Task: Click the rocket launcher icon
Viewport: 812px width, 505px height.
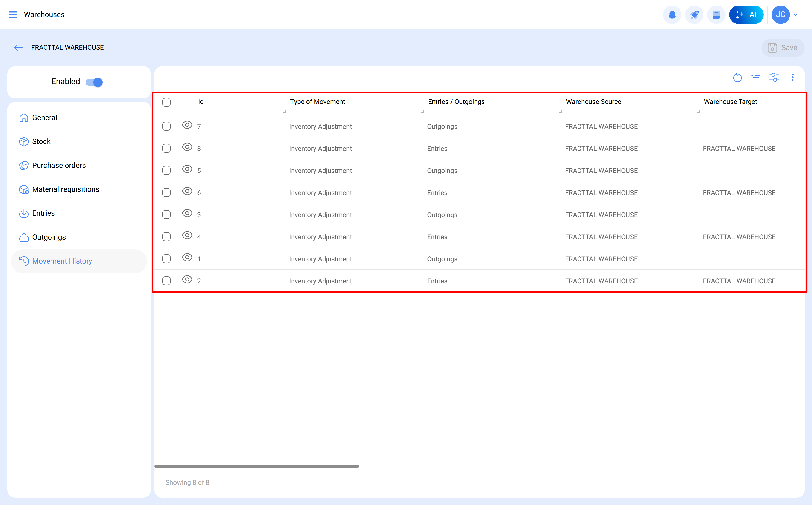Action: point(694,14)
